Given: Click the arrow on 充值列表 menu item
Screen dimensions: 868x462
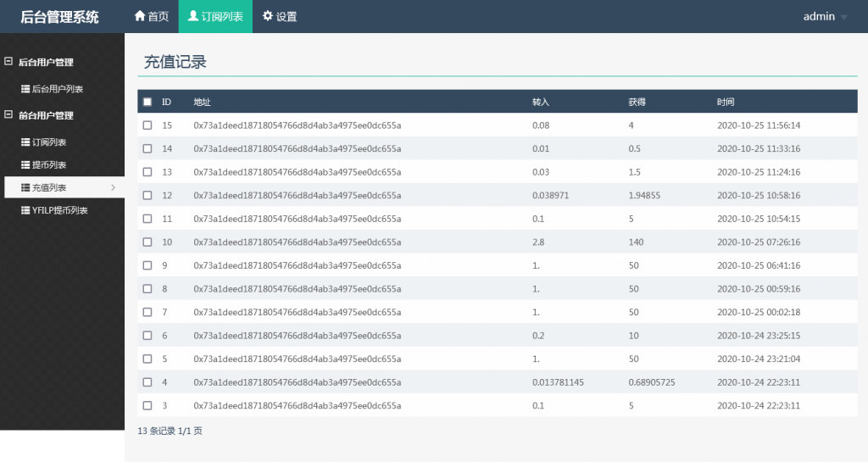Looking at the screenshot, I should 114,187.
